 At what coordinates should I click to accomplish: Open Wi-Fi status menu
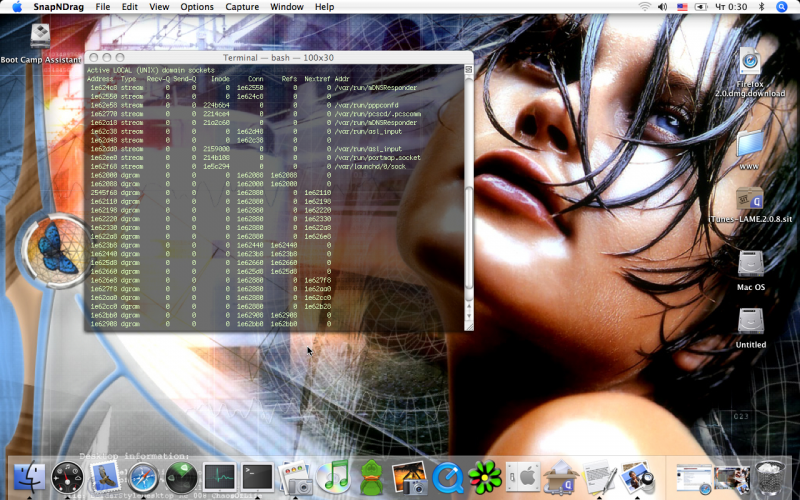(645, 7)
